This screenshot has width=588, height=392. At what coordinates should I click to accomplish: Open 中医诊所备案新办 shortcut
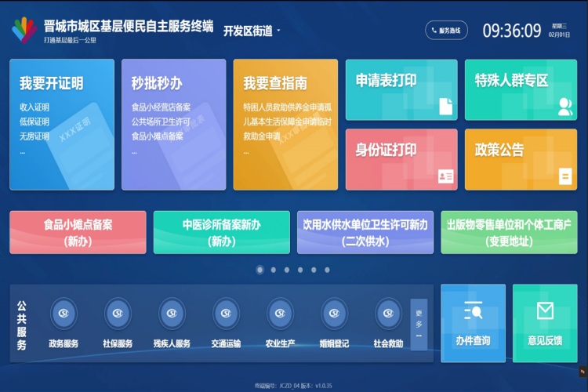[221, 232]
